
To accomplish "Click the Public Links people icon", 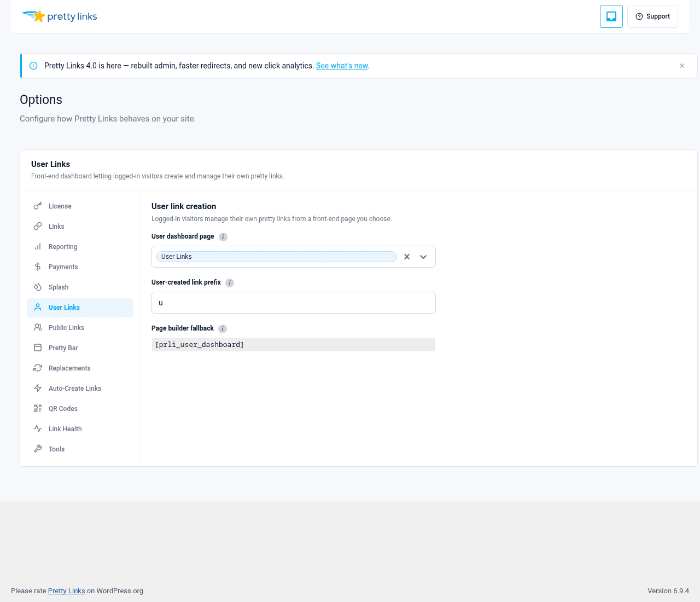I will tap(38, 328).
